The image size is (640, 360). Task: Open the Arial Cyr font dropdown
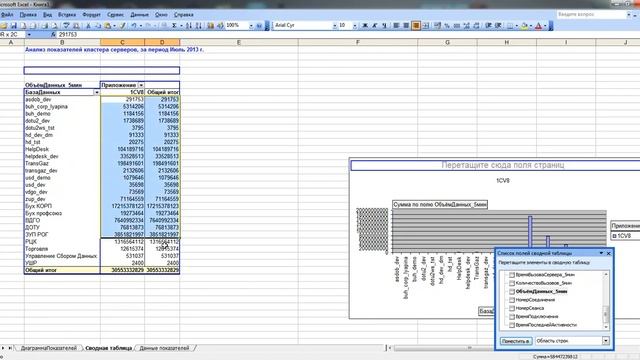(x=334, y=26)
